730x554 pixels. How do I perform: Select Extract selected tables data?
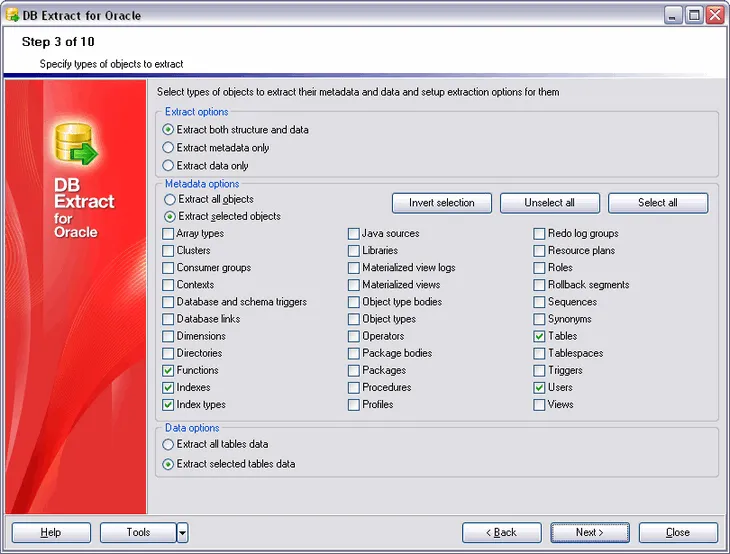(168, 464)
